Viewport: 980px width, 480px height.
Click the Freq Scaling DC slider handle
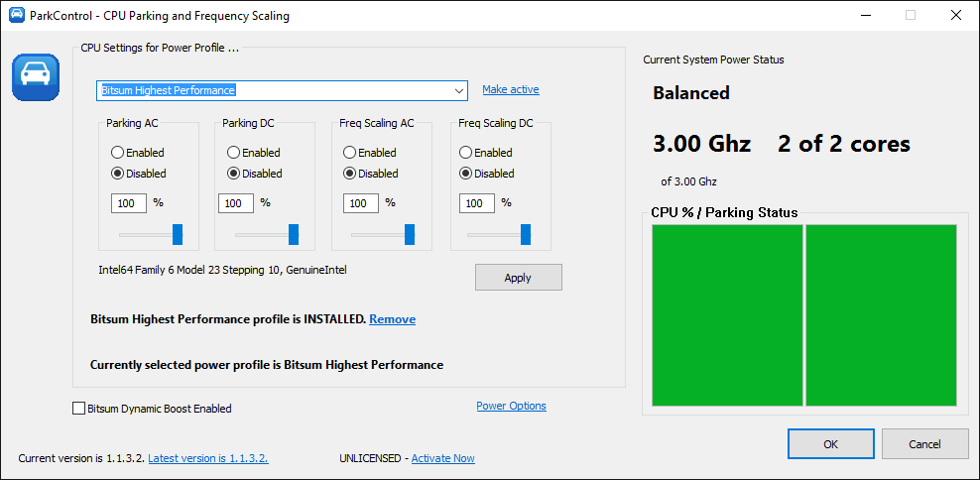click(526, 234)
